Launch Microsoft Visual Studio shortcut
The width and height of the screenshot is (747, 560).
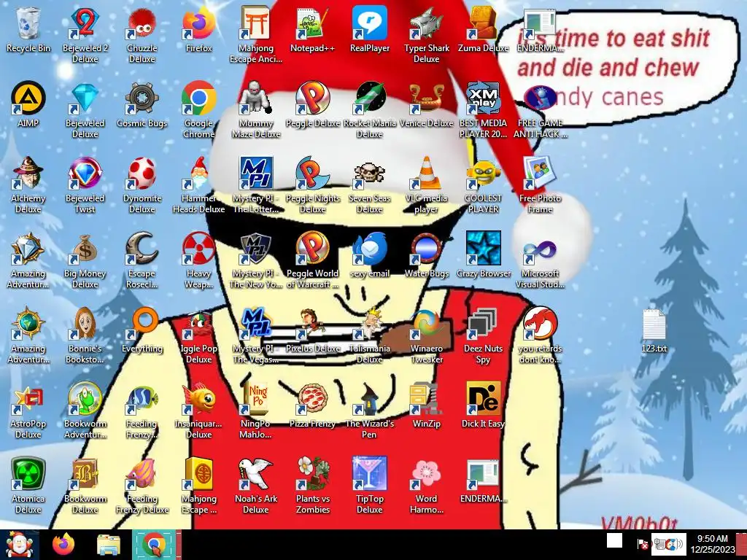click(x=540, y=260)
